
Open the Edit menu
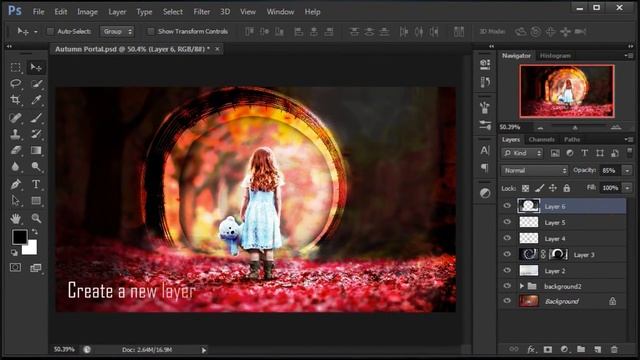coord(61,12)
